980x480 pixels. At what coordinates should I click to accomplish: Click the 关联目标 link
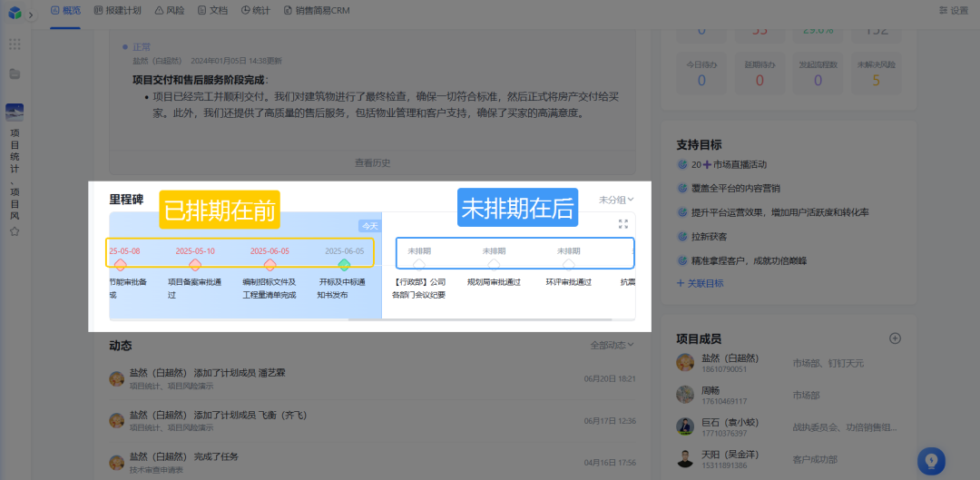tap(701, 283)
